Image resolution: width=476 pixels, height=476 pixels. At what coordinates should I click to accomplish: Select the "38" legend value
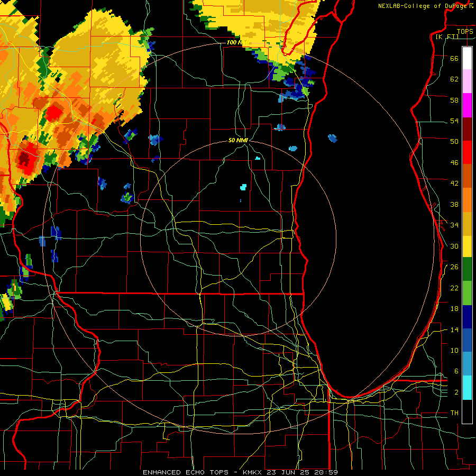tap(454, 204)
